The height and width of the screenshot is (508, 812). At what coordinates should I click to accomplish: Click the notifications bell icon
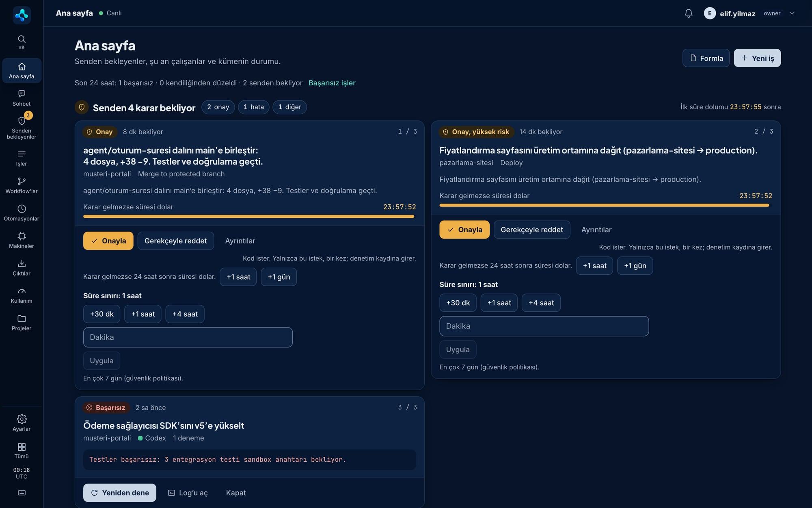coord(688,13)
